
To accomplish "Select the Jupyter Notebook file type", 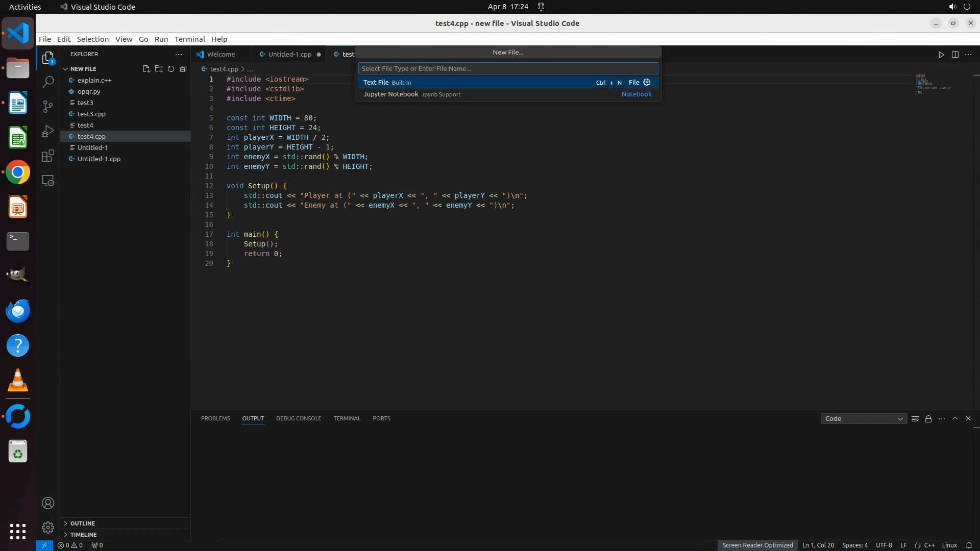I will tap(391, 94).
